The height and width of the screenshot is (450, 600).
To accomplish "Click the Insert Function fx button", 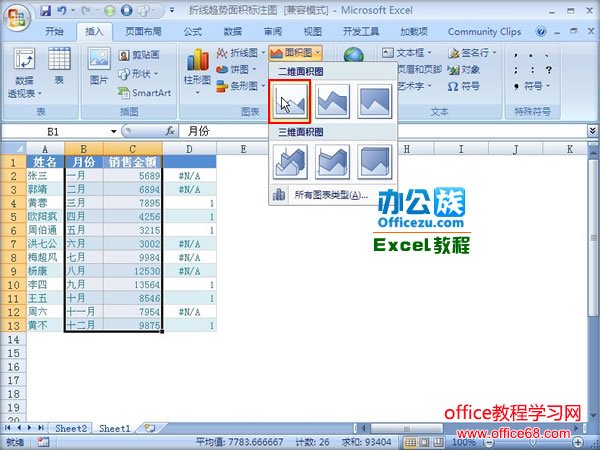I will point(170,131).
